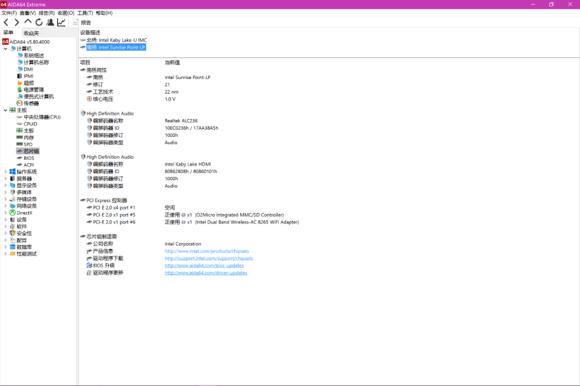Image resolution: width=580 pixels, height=386 pixels.
Task: Click the 当前值 column header
Action: point(172,62)
